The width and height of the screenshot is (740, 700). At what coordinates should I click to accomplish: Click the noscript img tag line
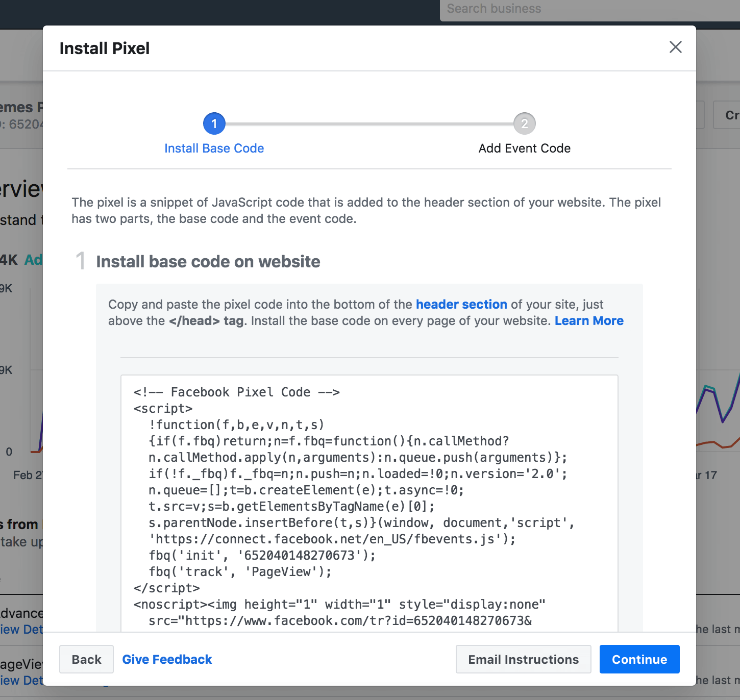(x=339, y=605)
